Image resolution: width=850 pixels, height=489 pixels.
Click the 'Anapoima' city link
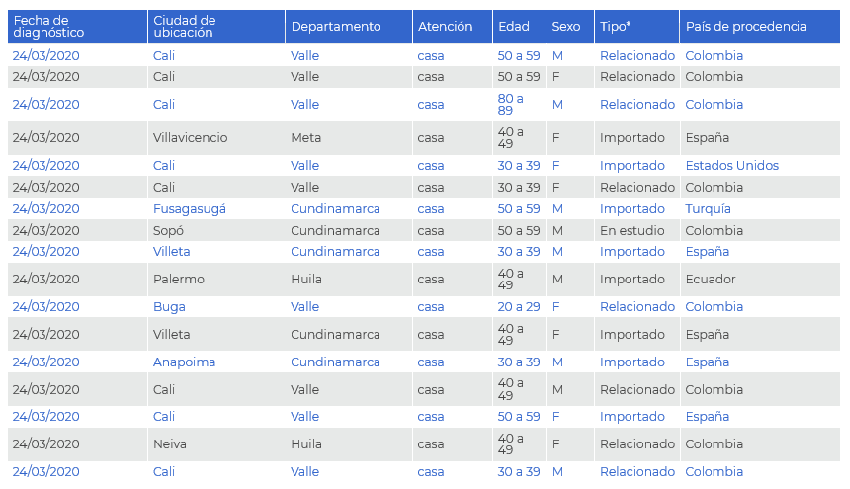click(184, 362)
